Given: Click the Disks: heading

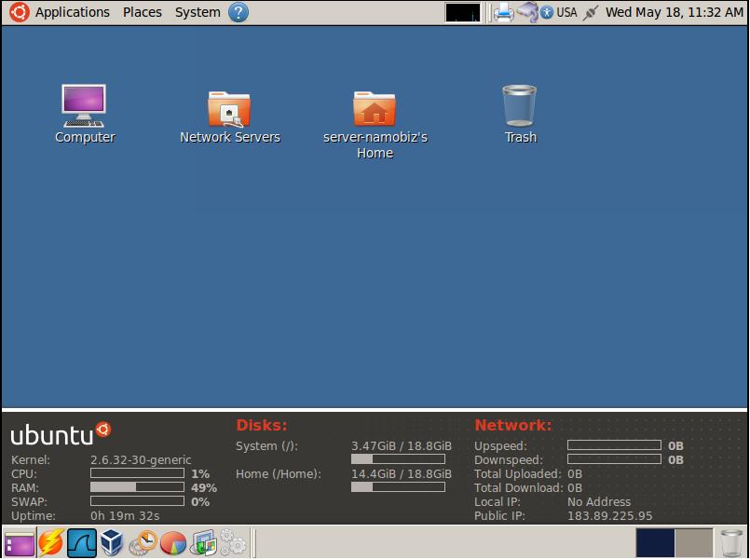Looking at the screenshot, I should 262,425.
